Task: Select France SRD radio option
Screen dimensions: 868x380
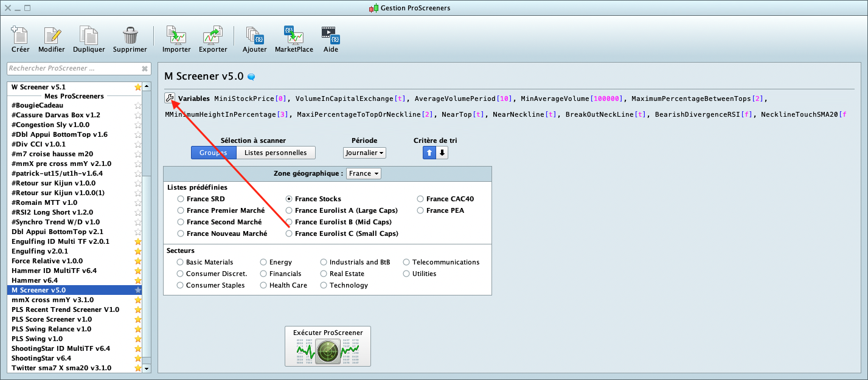Action: coord(180,199)
